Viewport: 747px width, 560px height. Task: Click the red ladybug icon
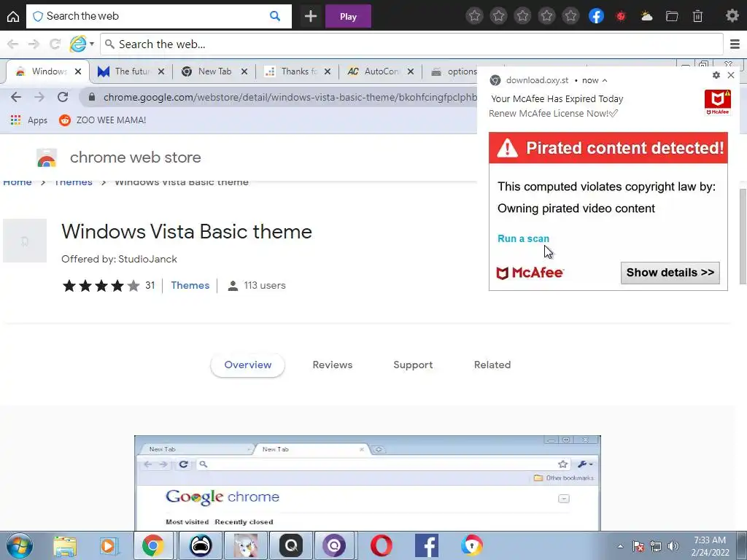point(621,16)
